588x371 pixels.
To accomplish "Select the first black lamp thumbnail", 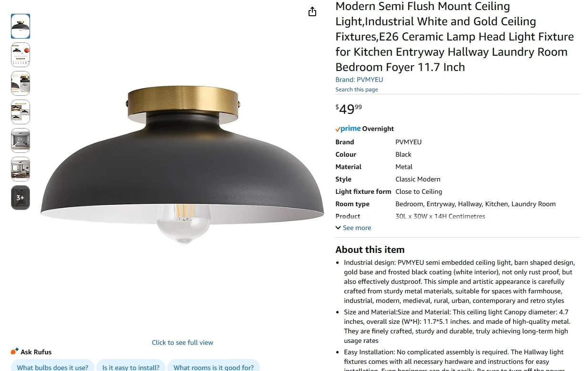I will 21,26.
